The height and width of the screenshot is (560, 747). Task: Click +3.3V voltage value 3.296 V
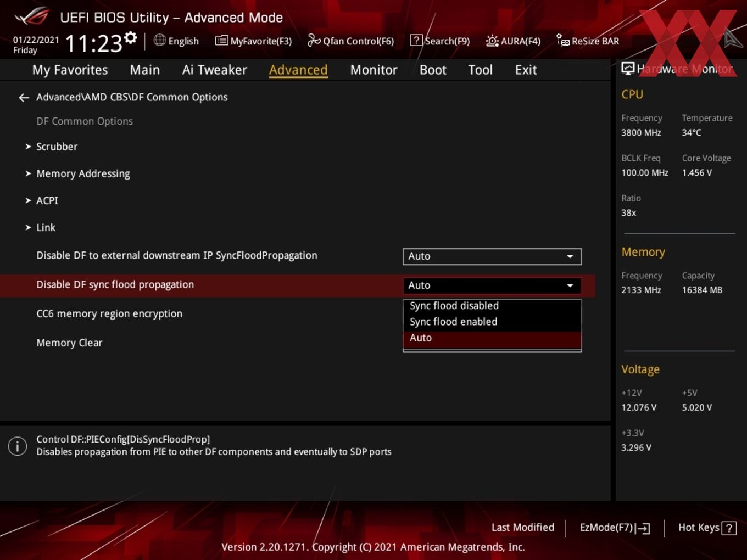coord(636,447)
